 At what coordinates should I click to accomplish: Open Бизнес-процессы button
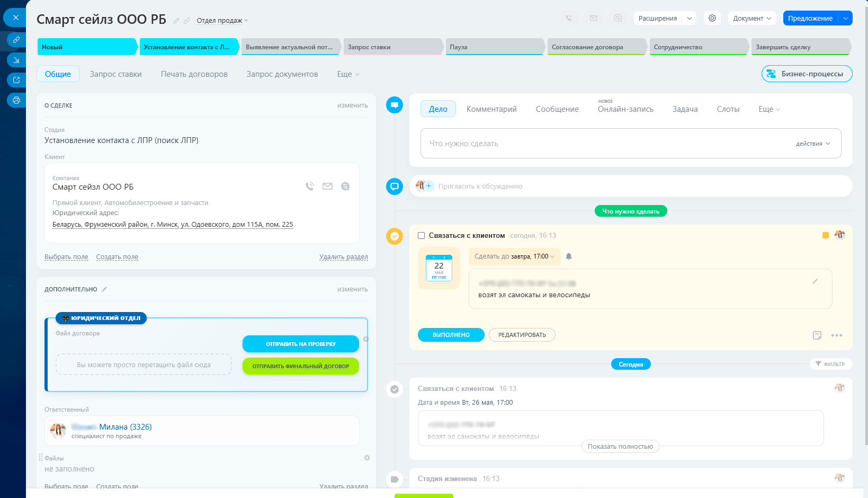click(807, 74)
